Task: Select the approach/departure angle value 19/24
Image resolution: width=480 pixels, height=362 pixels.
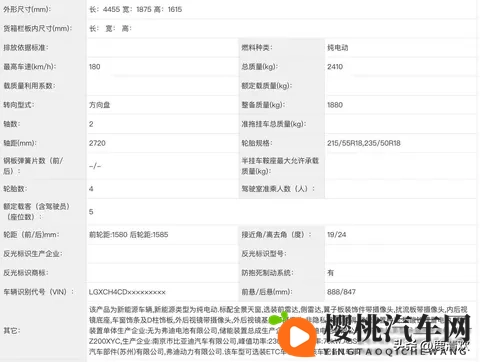Action: click(337, 234)
